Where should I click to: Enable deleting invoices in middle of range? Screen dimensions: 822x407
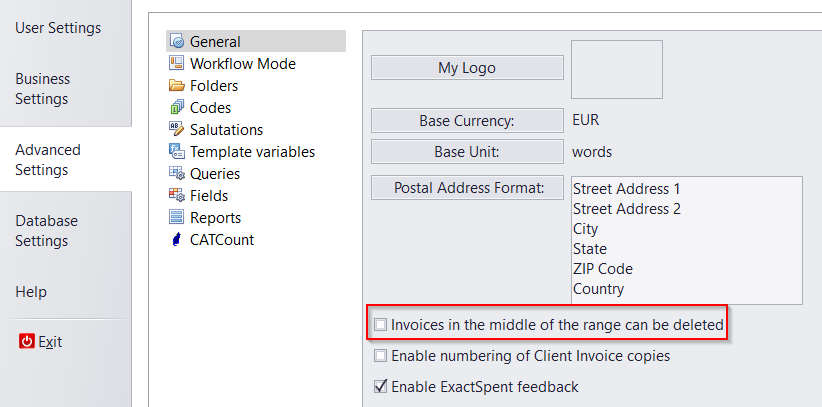(380, 325)
